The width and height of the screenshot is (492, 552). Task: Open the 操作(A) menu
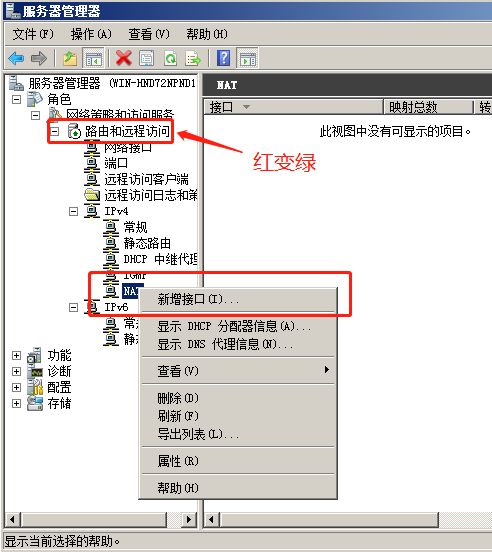coord(91,34)
